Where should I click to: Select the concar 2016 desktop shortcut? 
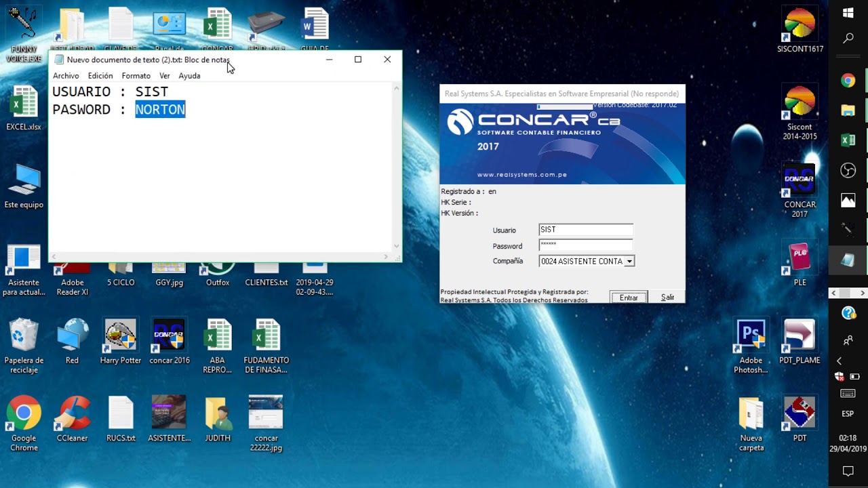170,341
